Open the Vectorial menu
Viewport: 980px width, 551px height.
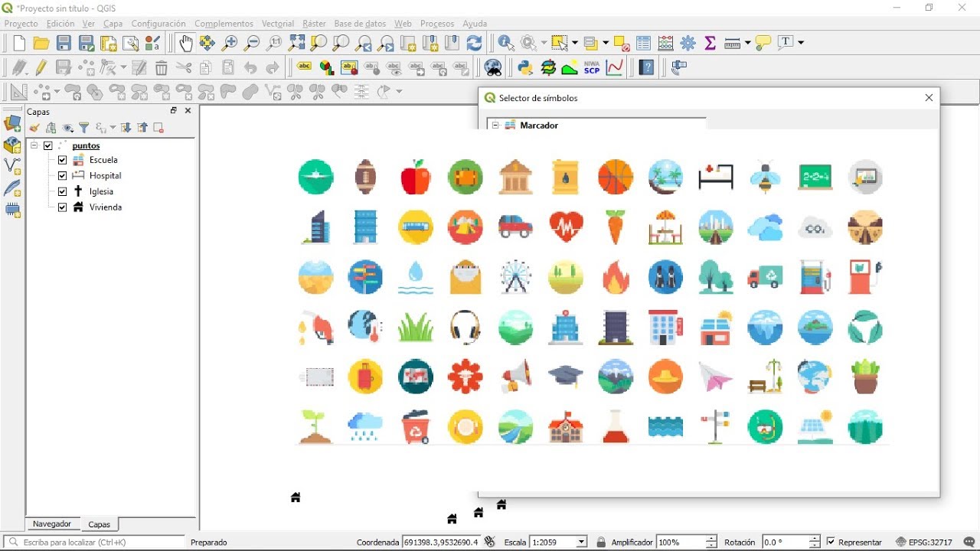(278, 24)
